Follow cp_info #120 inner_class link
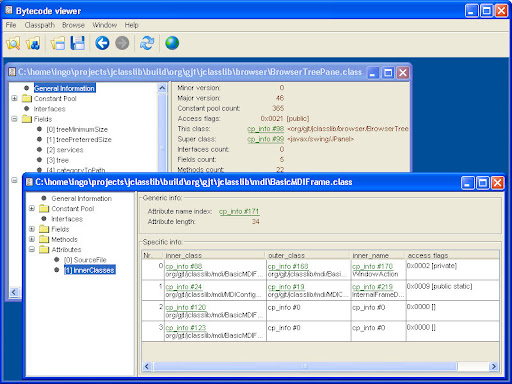Screen dimensions: 512x384 point(186,307)
